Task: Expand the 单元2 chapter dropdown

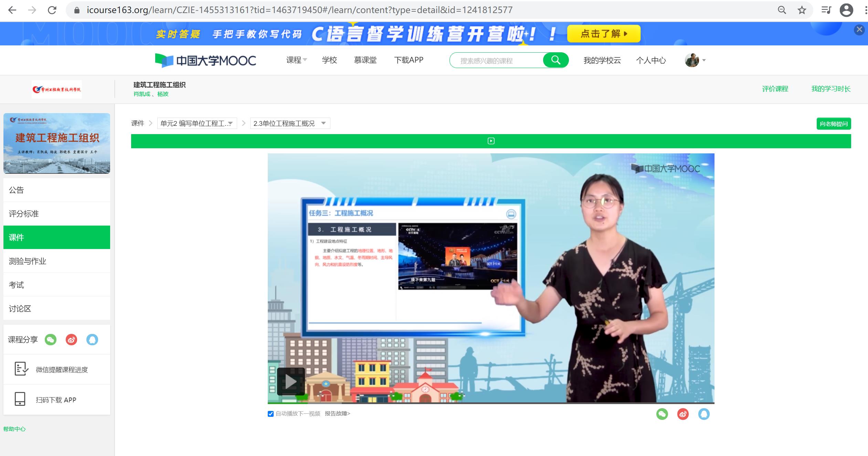Action: point(197,123)
